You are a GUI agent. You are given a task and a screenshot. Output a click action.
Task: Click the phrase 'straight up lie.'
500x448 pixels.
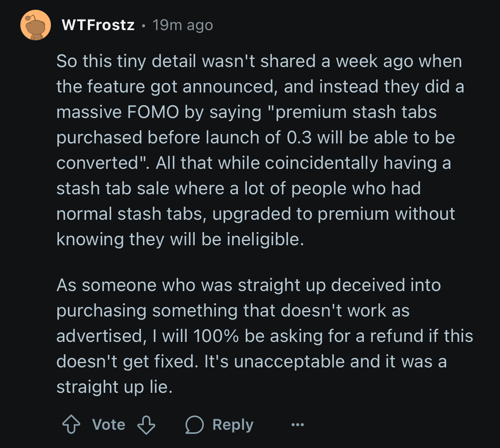point(115,387)
